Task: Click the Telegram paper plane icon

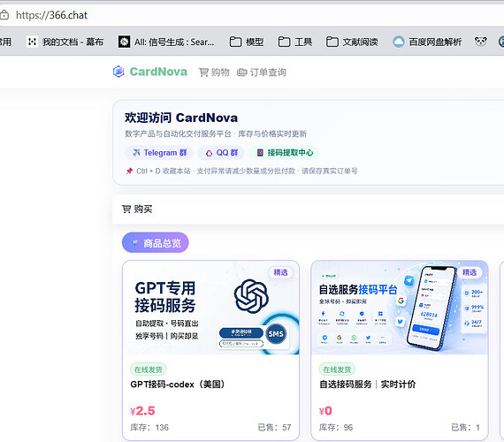Action: 136,153
